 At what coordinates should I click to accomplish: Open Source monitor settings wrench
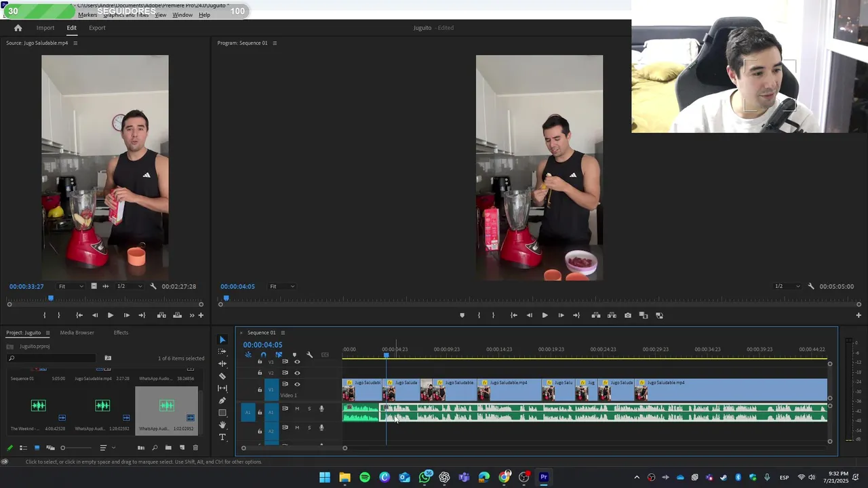[153, 286]
